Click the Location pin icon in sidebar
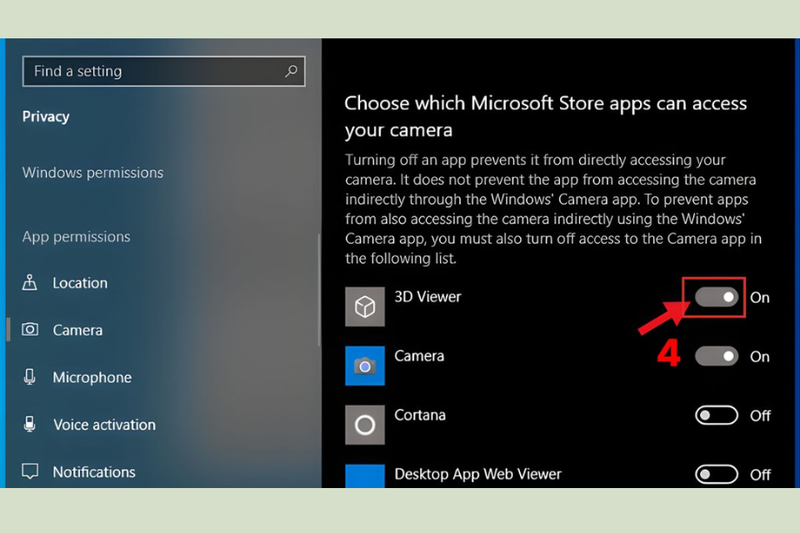The width and height of the screenshot is (800, 533). (x=30, y=282)
